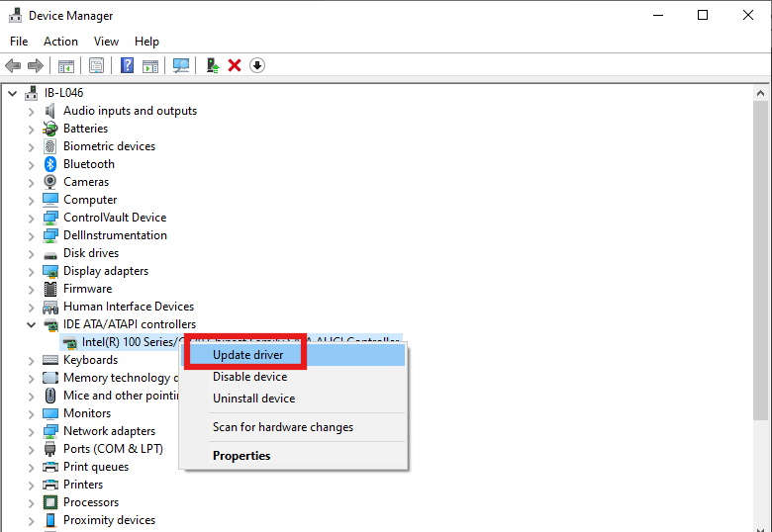The image size is (772, 532).
Task: Click the red X Uninstall device icon
Action: [x=235, y=65]
